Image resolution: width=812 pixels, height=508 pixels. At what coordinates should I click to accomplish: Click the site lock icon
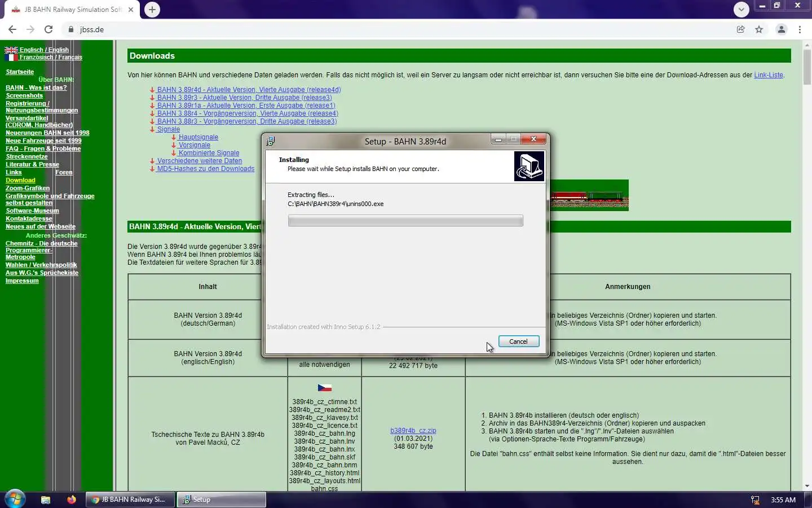pos(70,29)
